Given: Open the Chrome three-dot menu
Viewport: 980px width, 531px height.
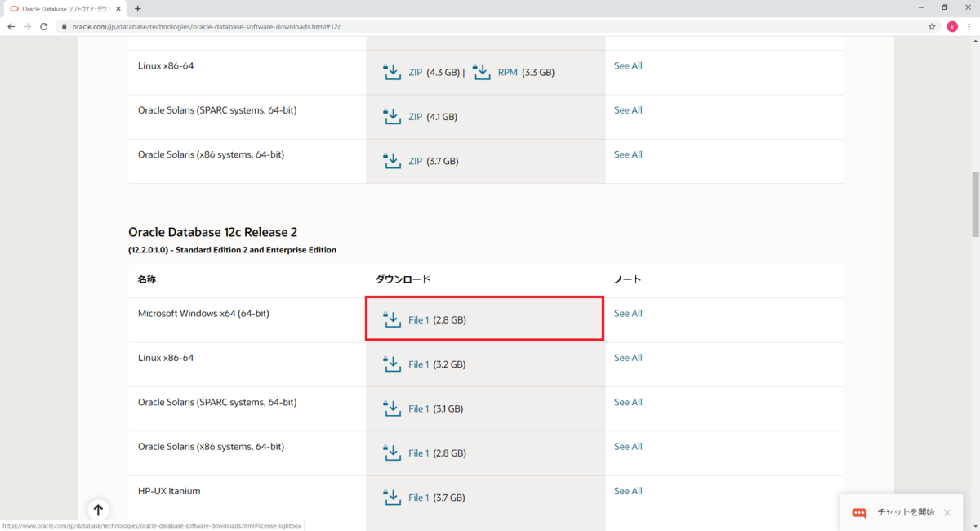Looking at the screenshot, I should (970, 26).
